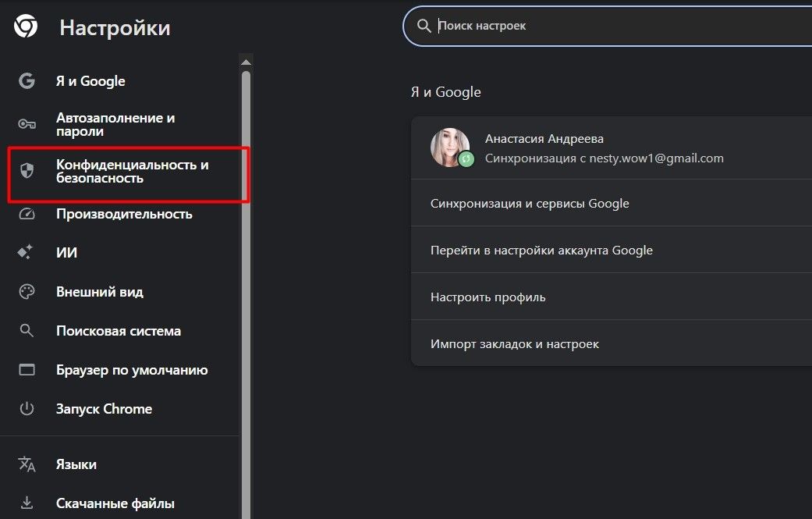Open Синхронизация и сервисы Google
The width and height of the screenshot is (812, 519).
(611, 203)
